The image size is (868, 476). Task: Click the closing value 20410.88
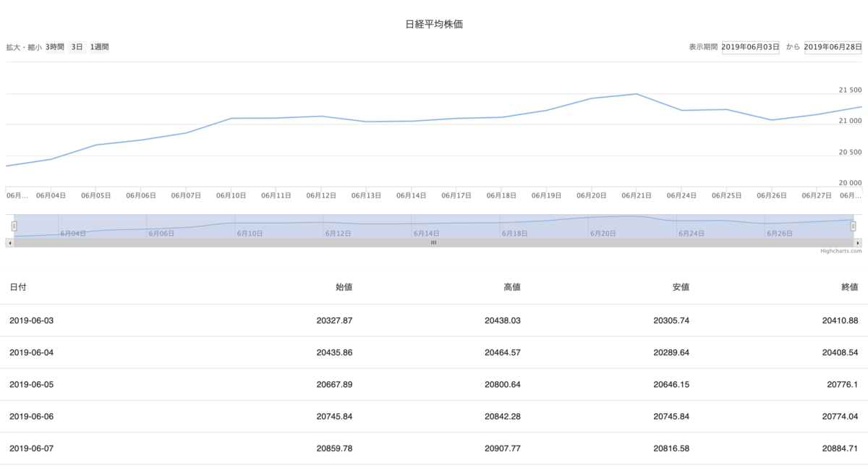pyautogui.click(x=840, y=320)
